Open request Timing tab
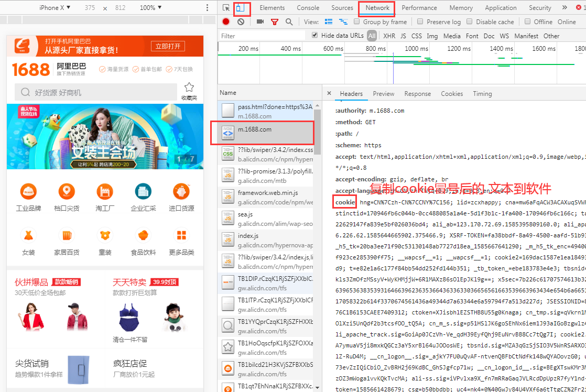This screenshot has width=586, height=392. (x=482, y=93)
